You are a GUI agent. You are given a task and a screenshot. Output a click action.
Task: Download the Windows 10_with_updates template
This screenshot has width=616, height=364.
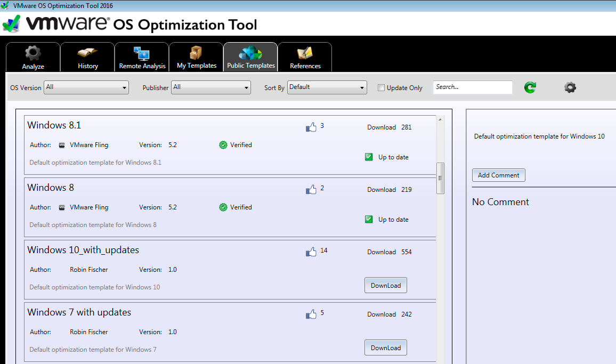point(386,286)
